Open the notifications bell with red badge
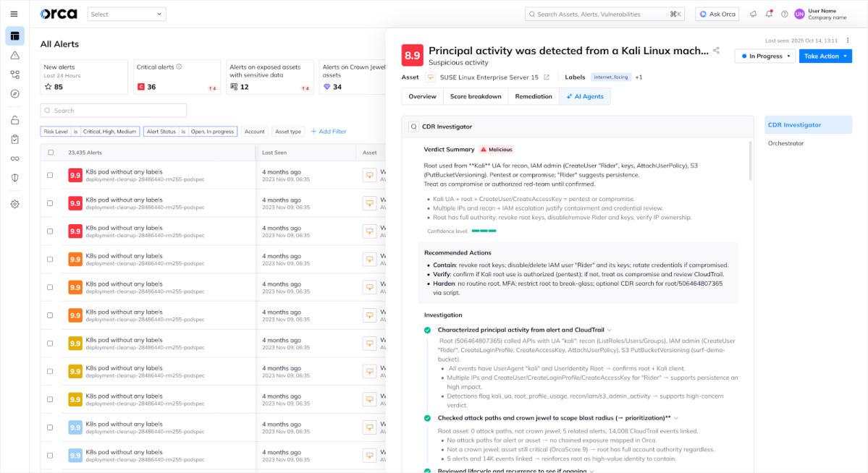Viewport: 868px width, 473px height. (769, 14)
